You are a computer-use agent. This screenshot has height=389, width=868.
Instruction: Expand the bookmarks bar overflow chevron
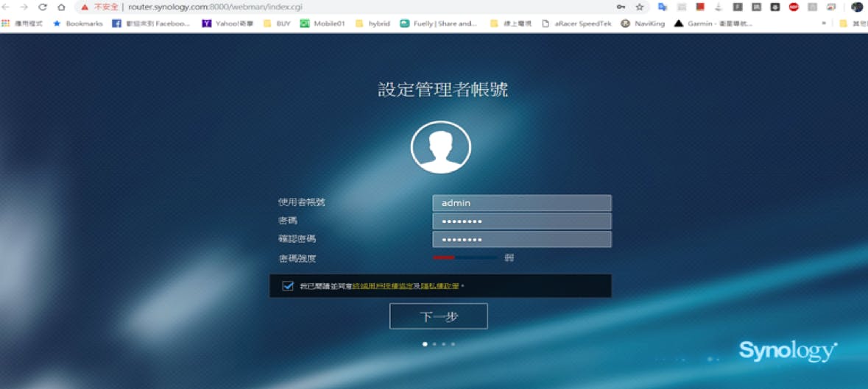point(825,24)
